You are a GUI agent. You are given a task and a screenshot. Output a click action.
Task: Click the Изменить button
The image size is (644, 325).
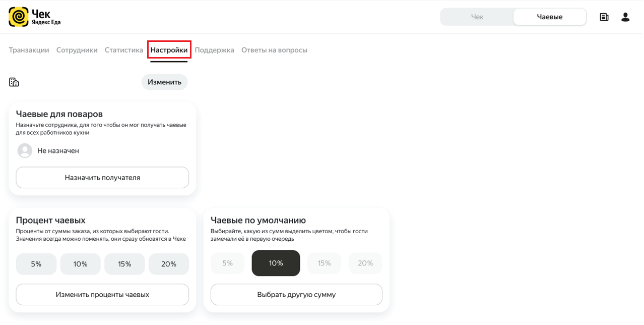pos(164,82)
